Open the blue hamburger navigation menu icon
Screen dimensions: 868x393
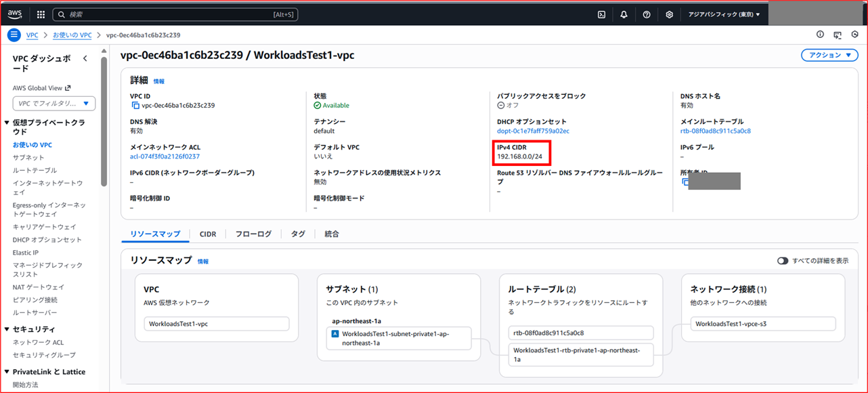14,35
